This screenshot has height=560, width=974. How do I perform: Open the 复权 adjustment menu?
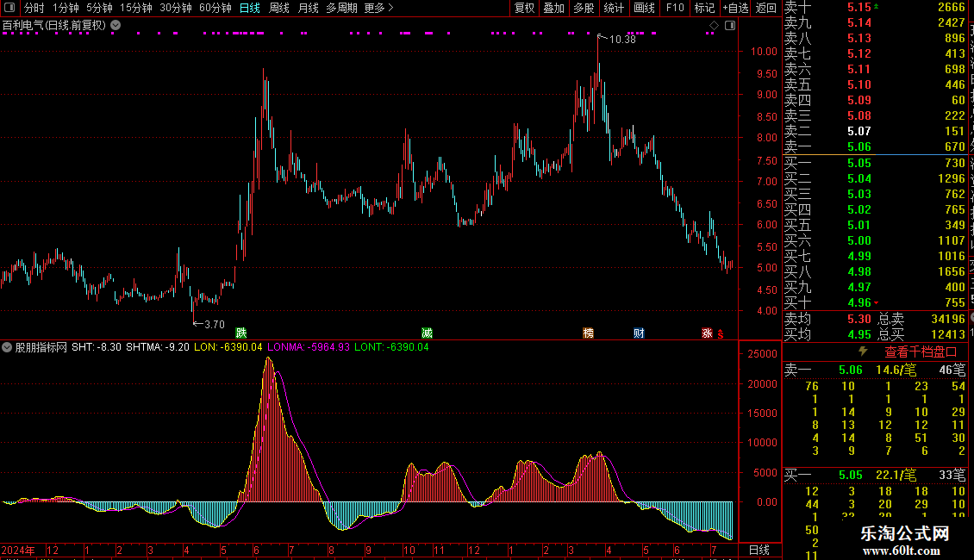point(524,8)
